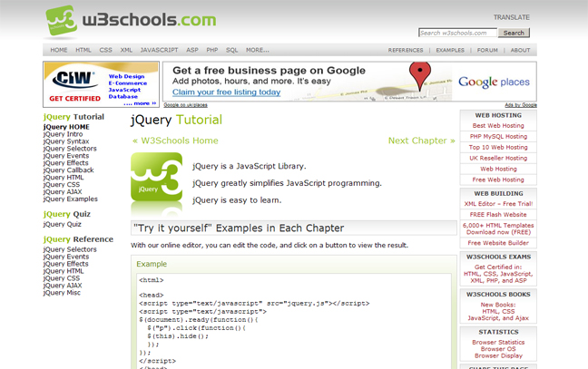Open New Books link
This screenshot has height=369, width=588.
pyautogui.click(x=498, y=311)
